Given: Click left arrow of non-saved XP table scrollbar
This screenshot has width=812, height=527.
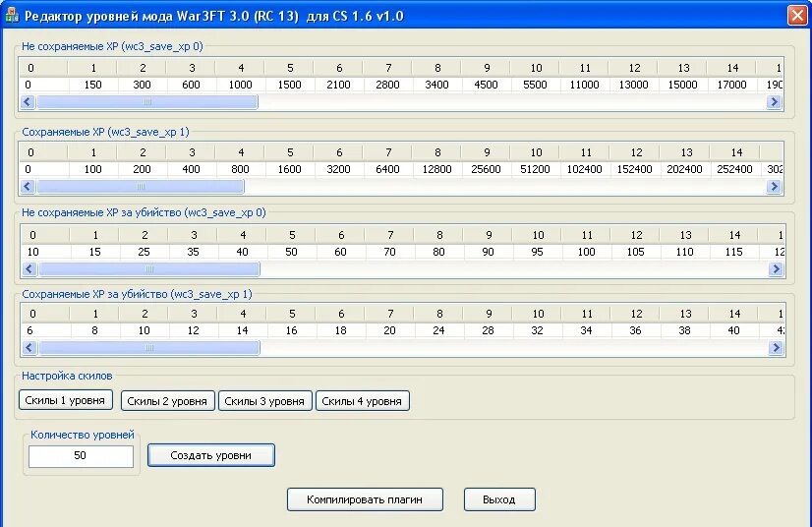Looking at the screenshot, I should pos(28,102).
